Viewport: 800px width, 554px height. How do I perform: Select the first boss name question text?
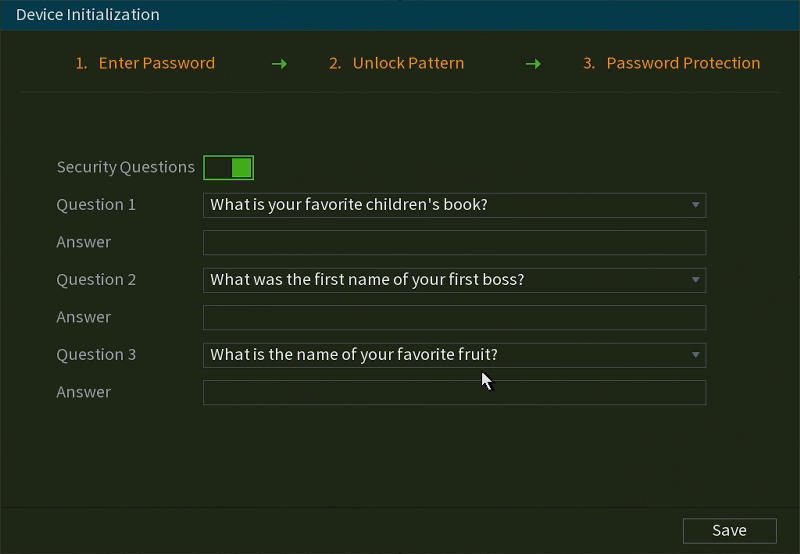[367, 280]
